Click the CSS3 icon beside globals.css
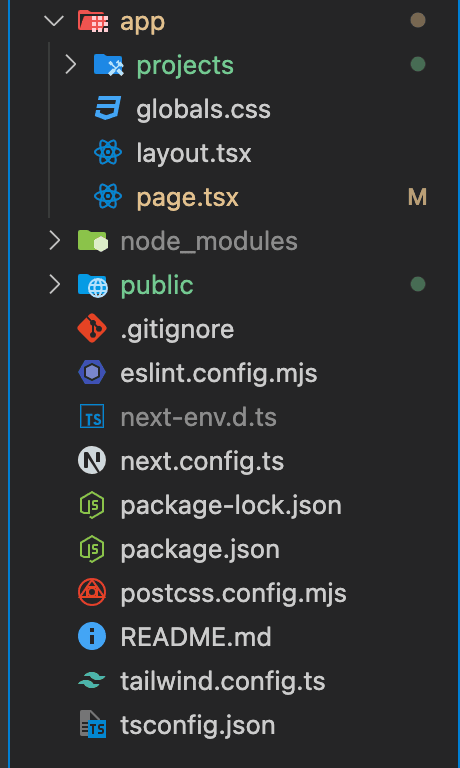Viewport: 460px width, 768px height. [x=108, y=109]
